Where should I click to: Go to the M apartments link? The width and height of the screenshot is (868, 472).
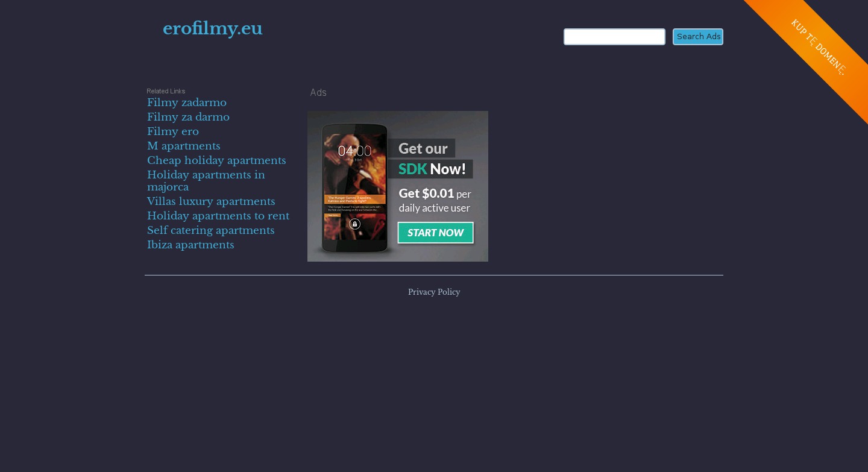[x=184, y=146]
